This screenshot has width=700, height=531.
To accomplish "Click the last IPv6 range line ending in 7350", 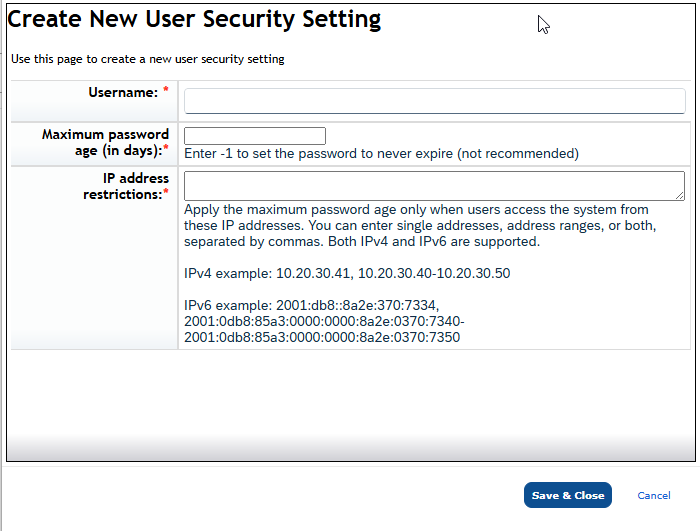I will [322, 337].
